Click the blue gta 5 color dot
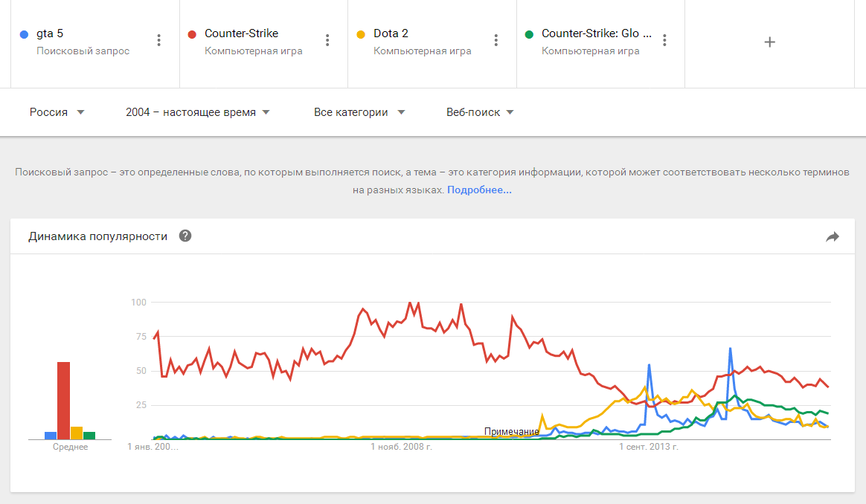This screenshot has height=504, width=866. click(x=25, y=34)
